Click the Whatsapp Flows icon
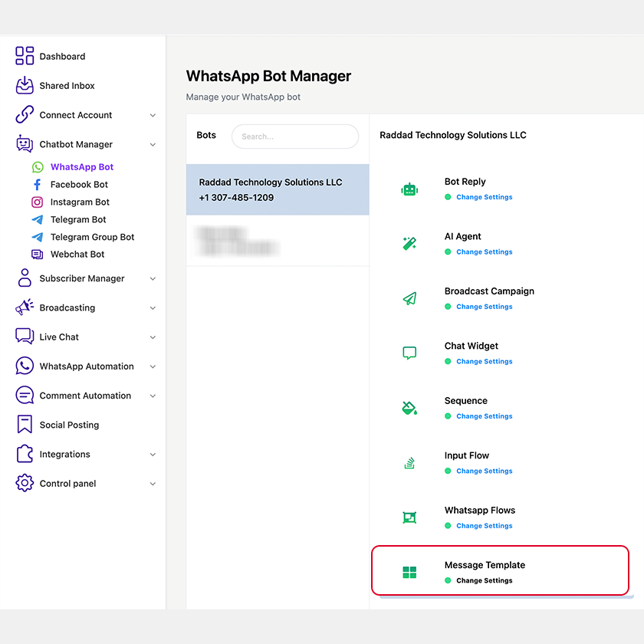The image size is (644, 644). [409, 517]
